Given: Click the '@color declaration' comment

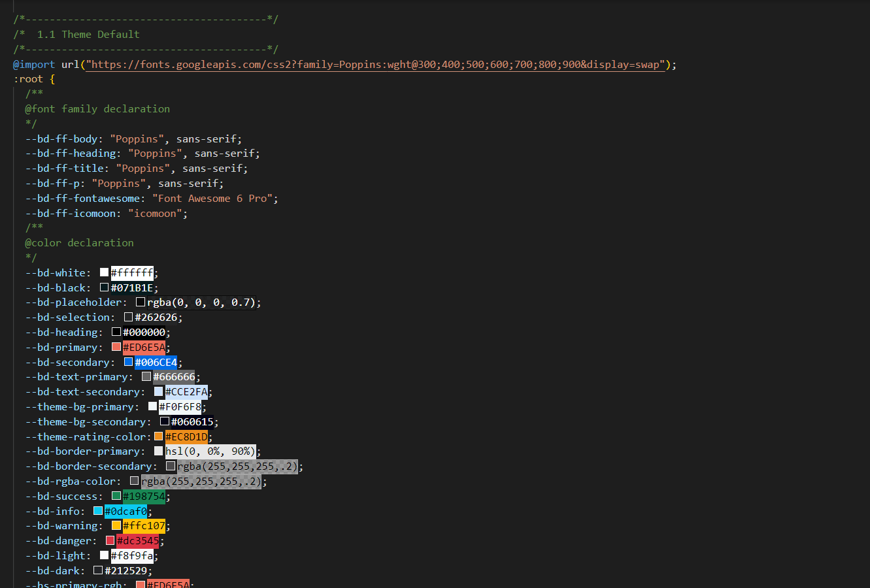Looking at the screenshot, I should coord(79,242).
